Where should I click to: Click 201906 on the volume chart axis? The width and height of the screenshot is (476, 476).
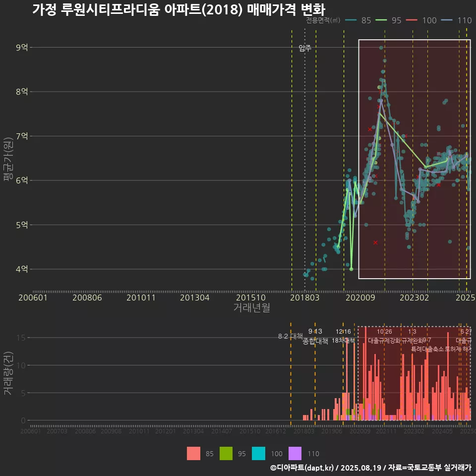tap(332, 431)
